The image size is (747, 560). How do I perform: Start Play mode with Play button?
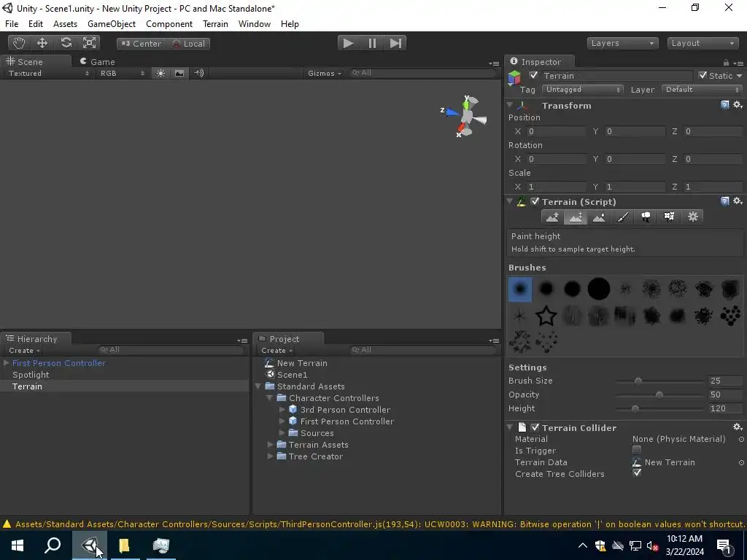pyautogui.click(x=349, y=43)
